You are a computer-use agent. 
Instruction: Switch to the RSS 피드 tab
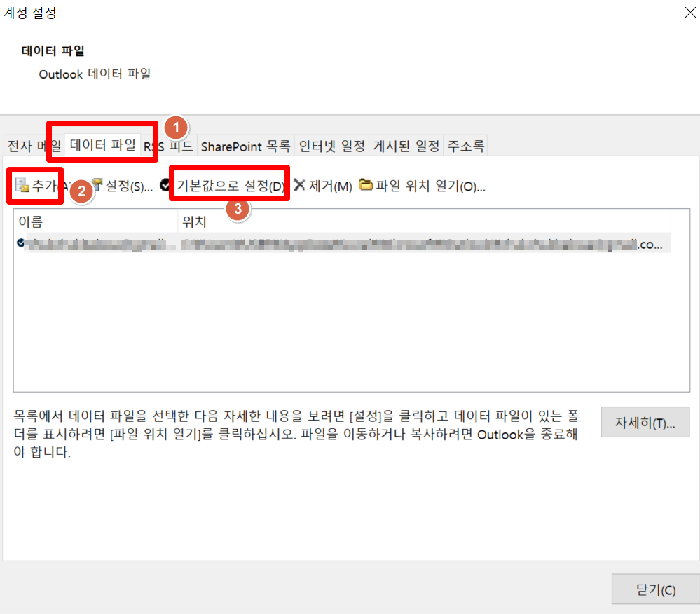coord(168,146)
